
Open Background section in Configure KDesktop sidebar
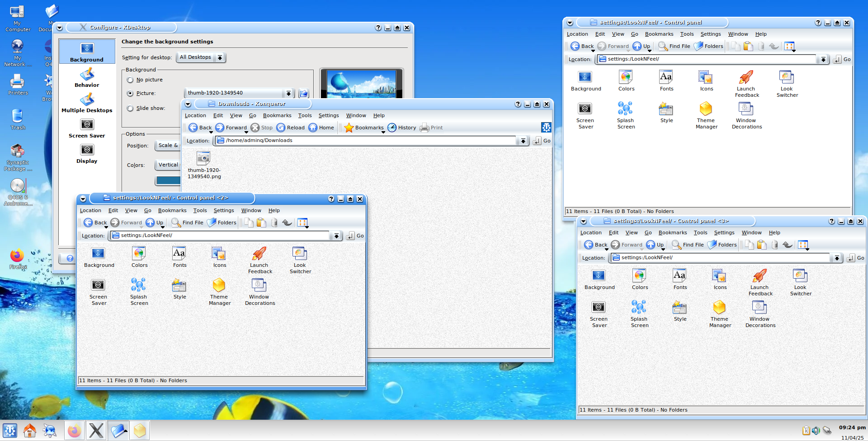pyautogui.click(x=87, y=52)
